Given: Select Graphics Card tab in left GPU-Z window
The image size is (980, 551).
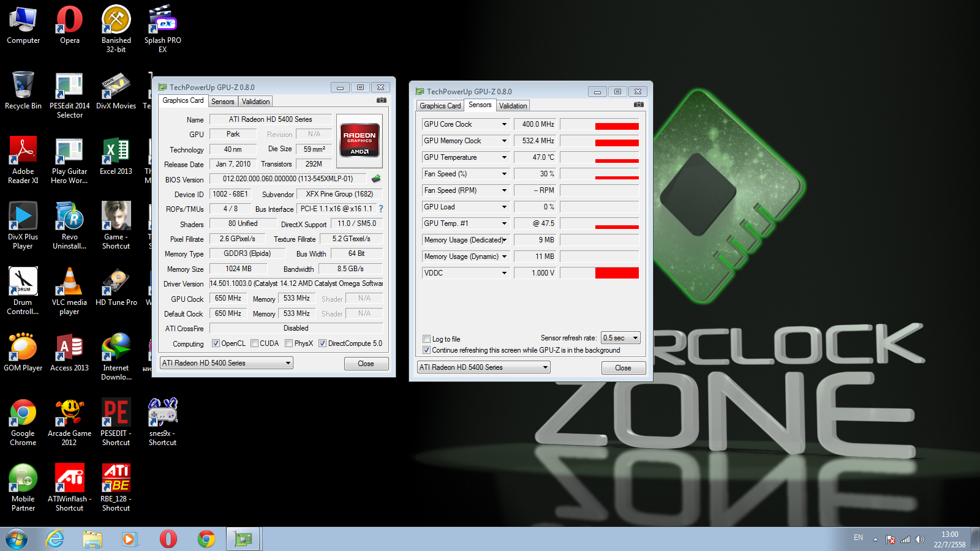Looking at the screenshot, I should pyautogui.click(x=183, y=100).
